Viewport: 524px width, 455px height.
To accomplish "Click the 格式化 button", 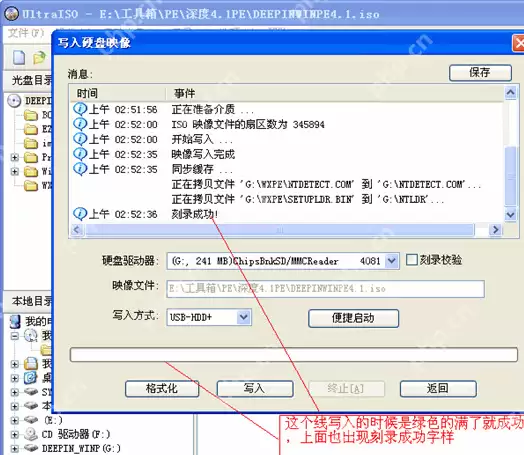I will tap(162, 389).
